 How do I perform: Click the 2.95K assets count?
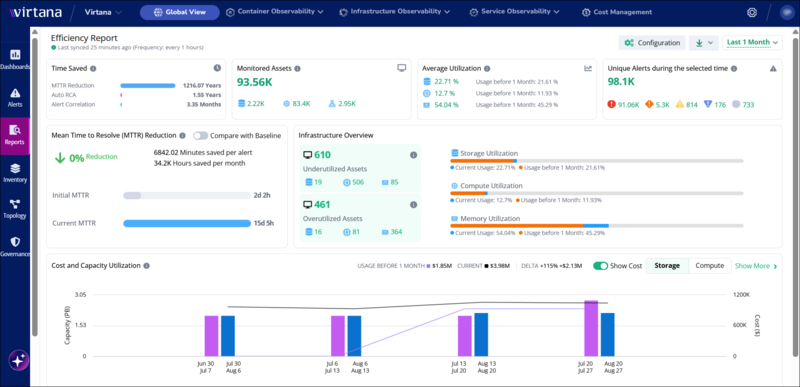(x=347, y=104)
